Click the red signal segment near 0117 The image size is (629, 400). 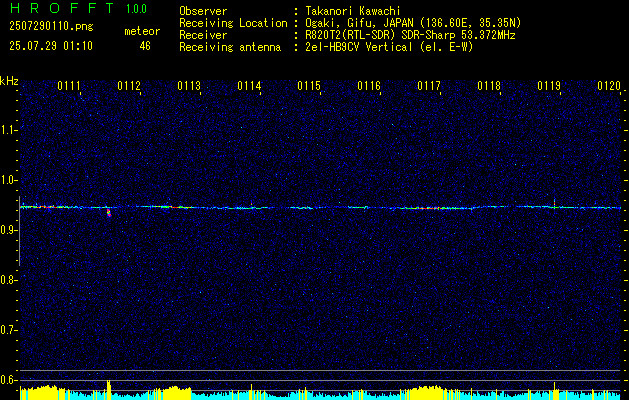[431, 208]
